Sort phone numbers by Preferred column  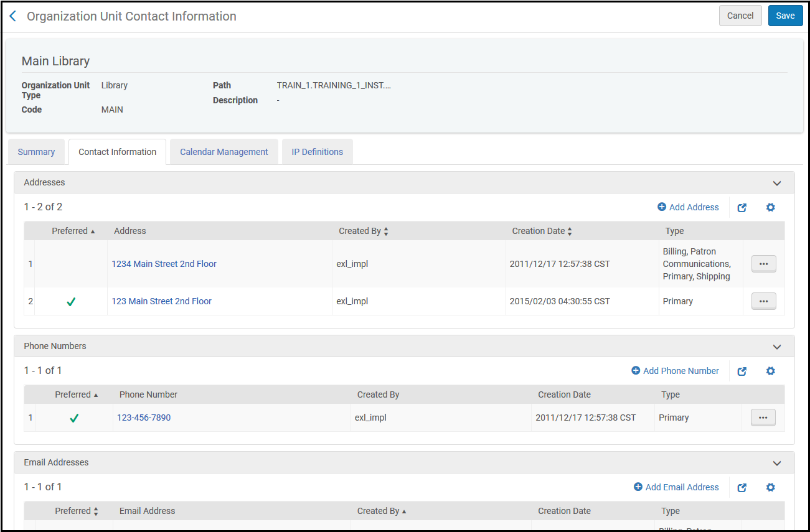click(x=77, y=394)
